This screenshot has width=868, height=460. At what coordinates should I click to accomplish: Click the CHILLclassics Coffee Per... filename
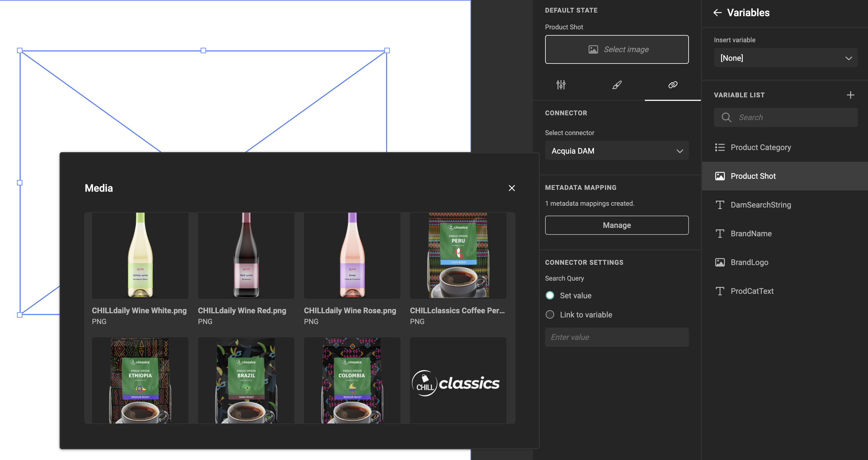pyautogui.click(x=457, y=310)
